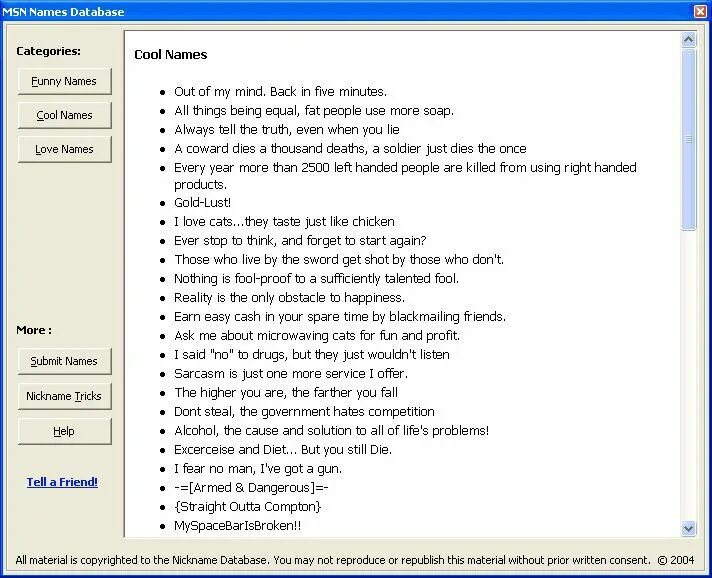Screen dimensions: 712x578
Task: Click "Nothing is fool-proof to a sufficiently talented fool."
Action: tap(316, 279)
